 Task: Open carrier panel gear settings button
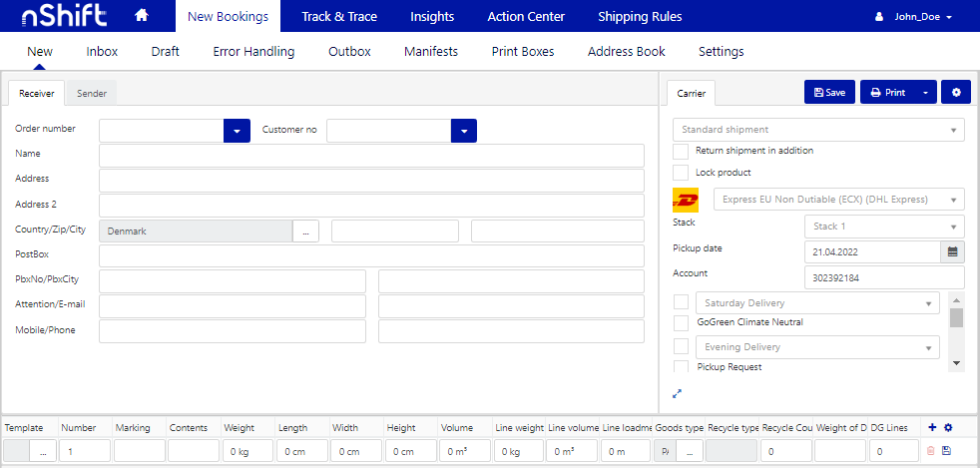point(956,92)
